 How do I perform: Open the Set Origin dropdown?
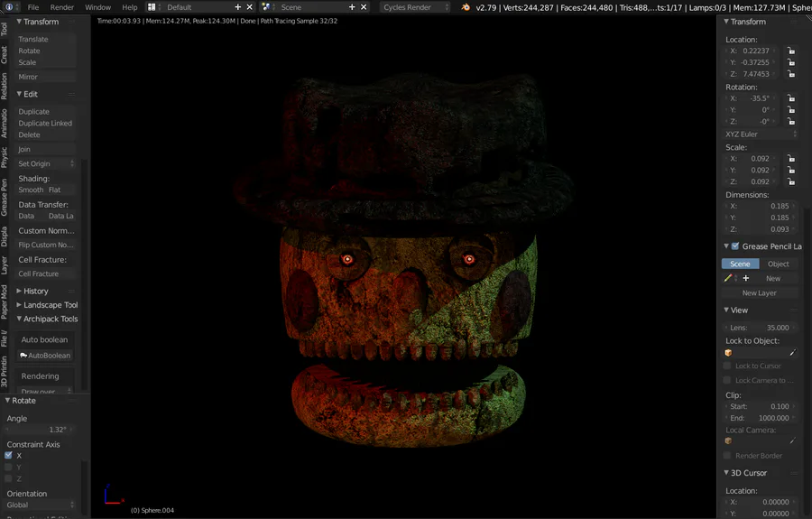pos(46,163)
